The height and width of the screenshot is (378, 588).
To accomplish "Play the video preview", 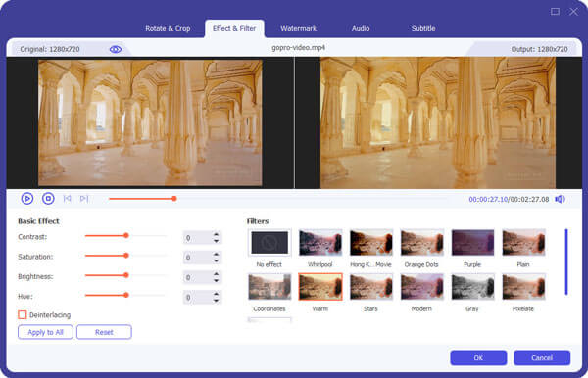I will pyautogui.click(x=27, y=198).
